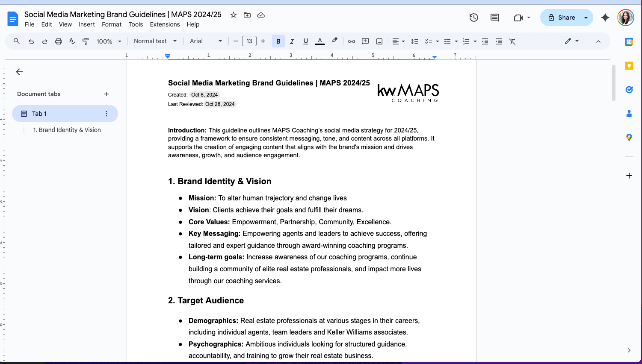Open the Normal text style dropdown
The width and height of the screenshot is (642, 364).
point(155,41)
